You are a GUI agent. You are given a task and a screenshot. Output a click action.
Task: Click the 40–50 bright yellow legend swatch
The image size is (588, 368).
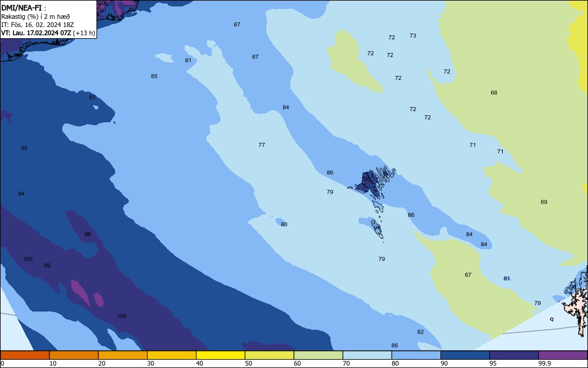(220, 355)
